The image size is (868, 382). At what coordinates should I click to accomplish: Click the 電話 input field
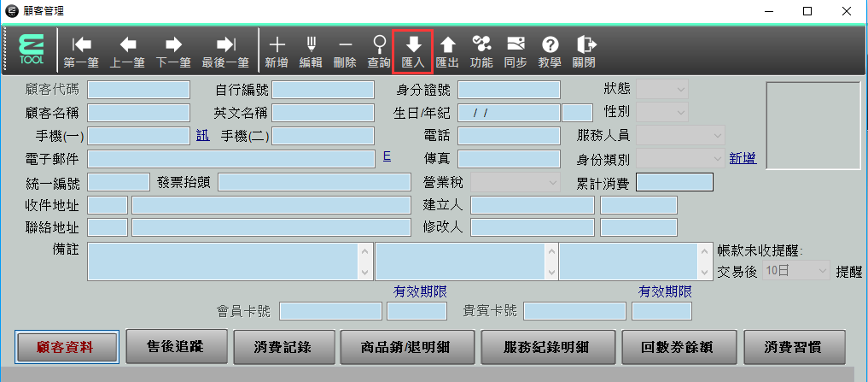[x=509, y=136]
